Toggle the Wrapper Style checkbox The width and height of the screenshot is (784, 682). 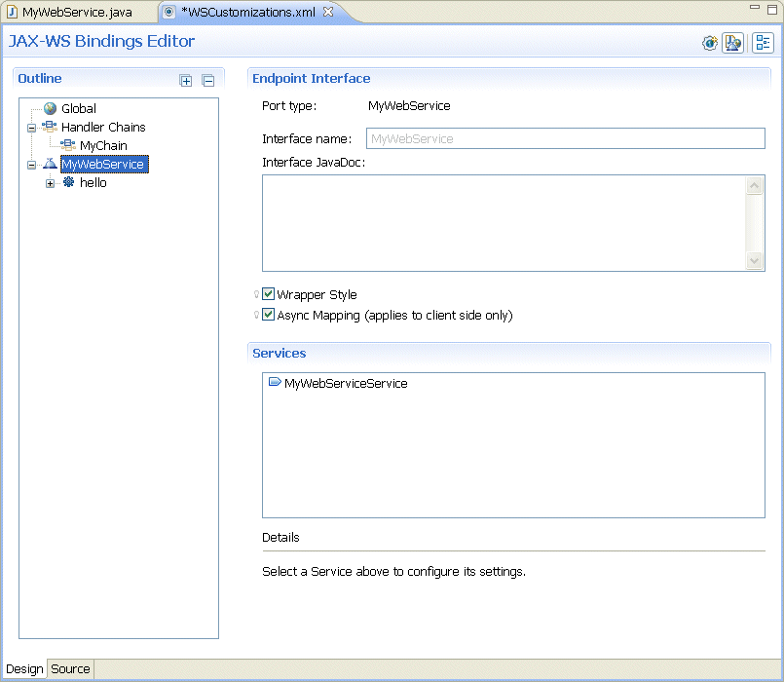tap(269, 293)
